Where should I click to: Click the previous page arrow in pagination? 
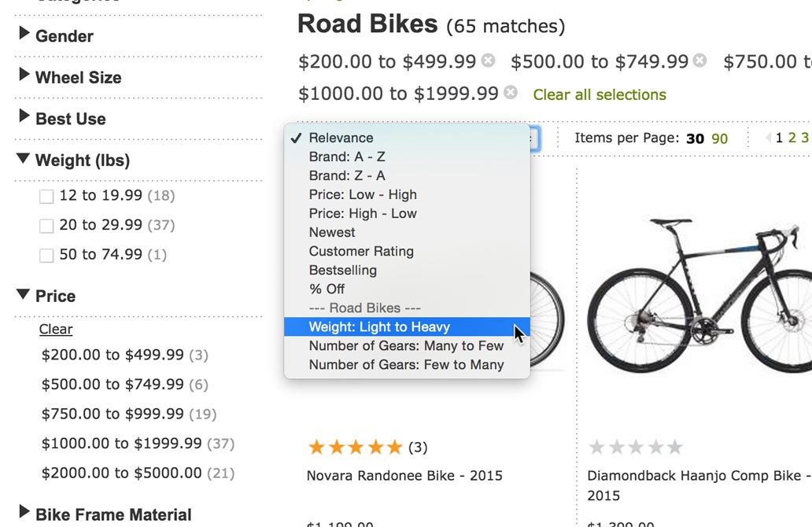tap(768, 138)
